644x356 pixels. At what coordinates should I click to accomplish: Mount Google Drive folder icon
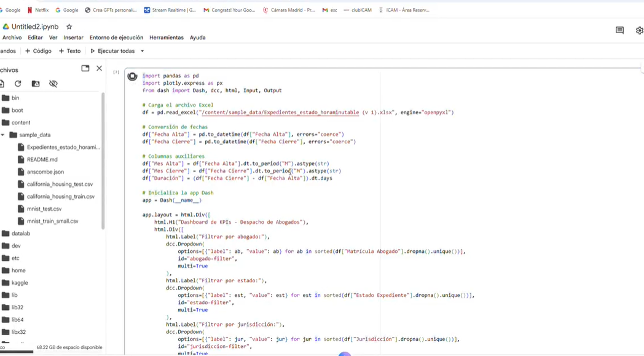pos(36,84)
